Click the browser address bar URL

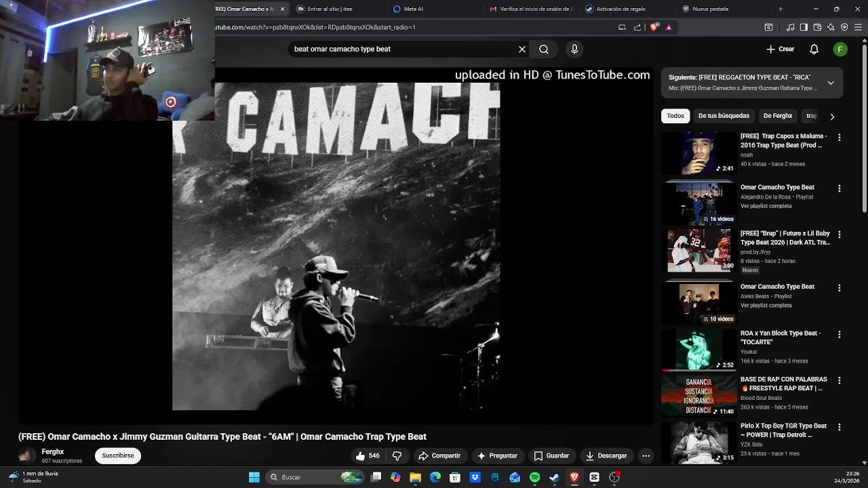(315, 27)
